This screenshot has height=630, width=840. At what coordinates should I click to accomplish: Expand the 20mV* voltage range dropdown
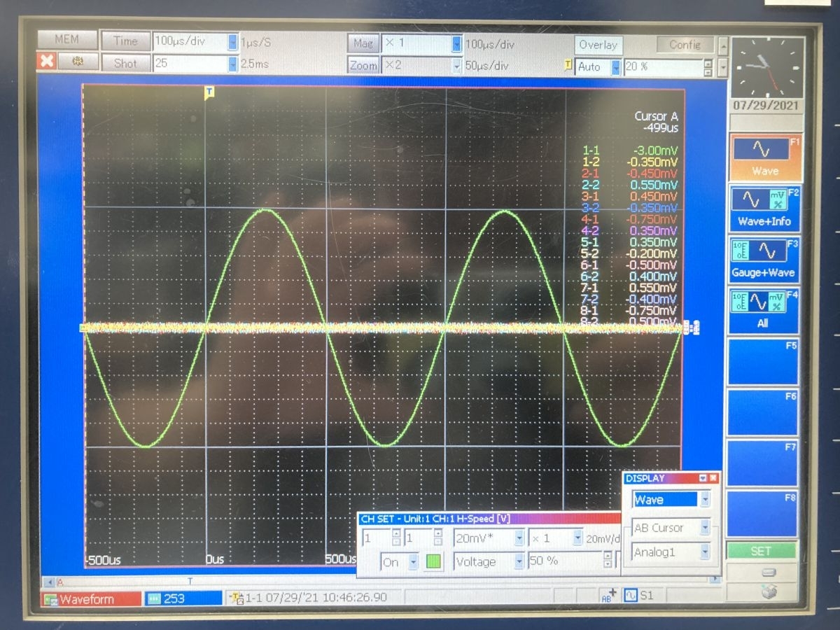pyautogui.click(x=519, y=538)
